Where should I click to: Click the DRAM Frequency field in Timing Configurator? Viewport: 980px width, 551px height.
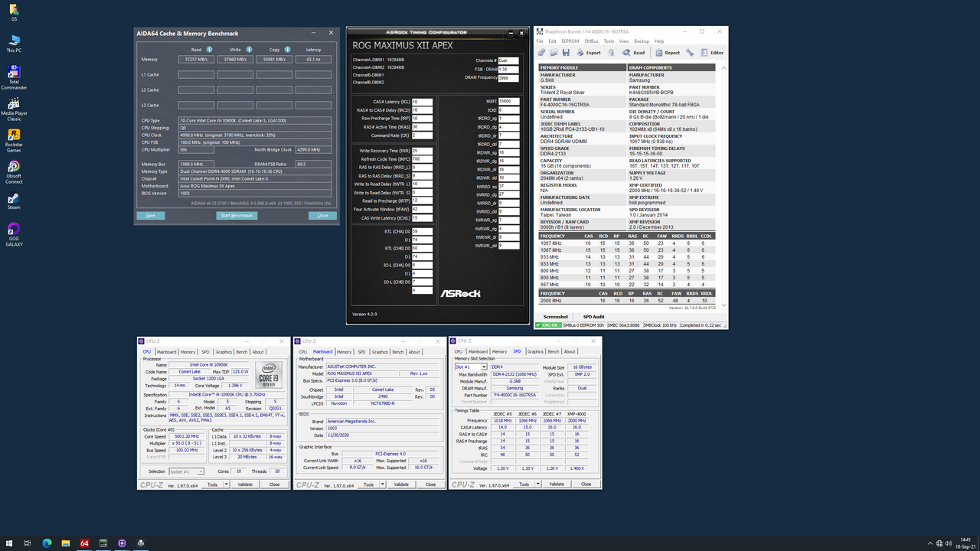[x=508, y=78]
